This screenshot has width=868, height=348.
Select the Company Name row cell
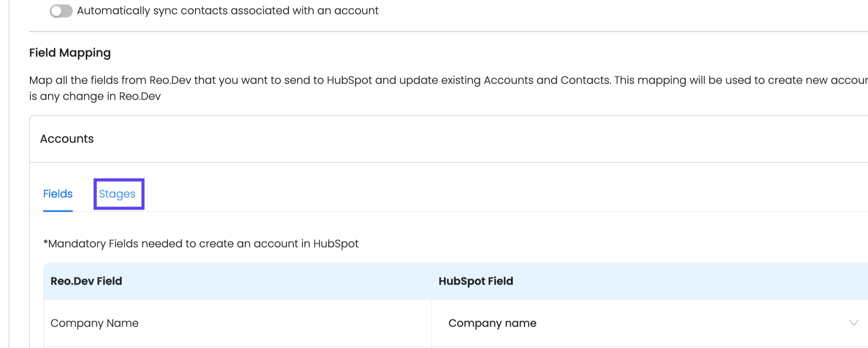(x=94, y=323)
